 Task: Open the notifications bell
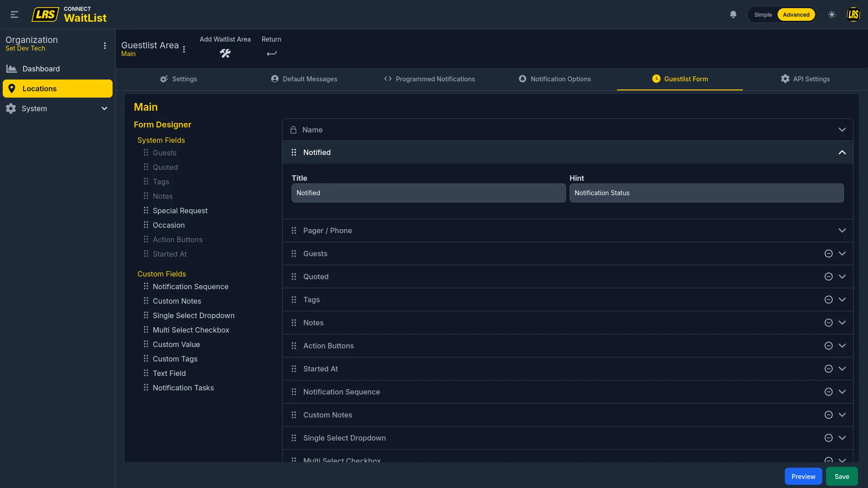pos(733,14)
